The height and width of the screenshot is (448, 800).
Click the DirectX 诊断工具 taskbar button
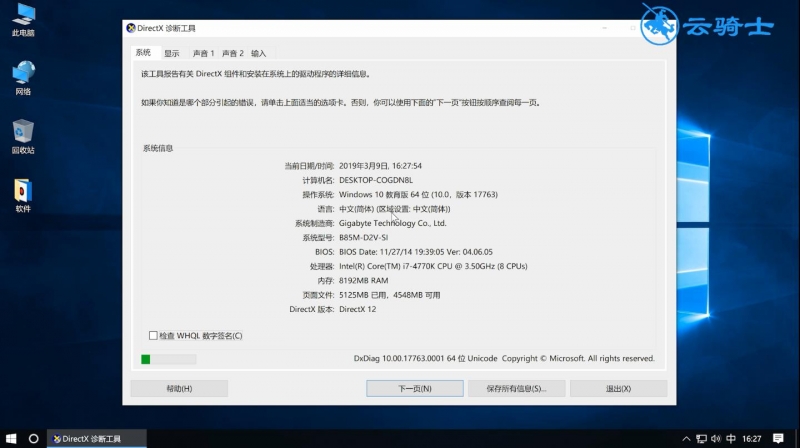coord(97,438)
